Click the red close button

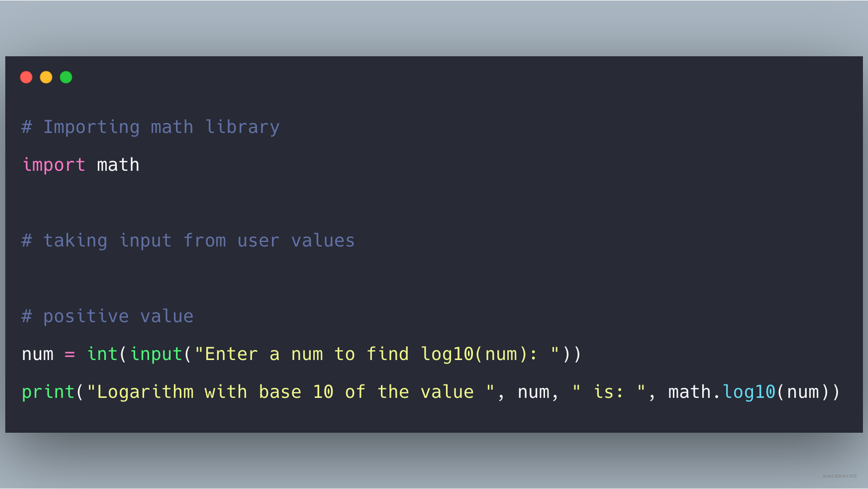[26, 77]
